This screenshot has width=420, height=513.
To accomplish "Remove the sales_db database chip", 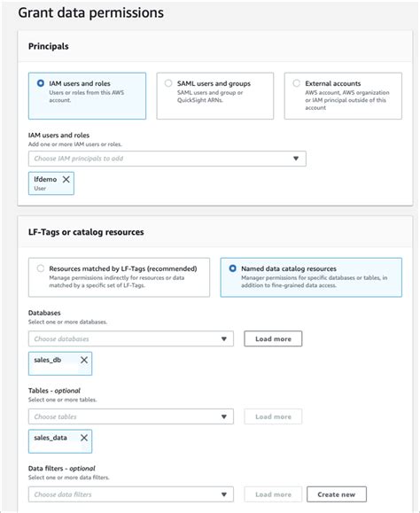I will click(84, 360).
